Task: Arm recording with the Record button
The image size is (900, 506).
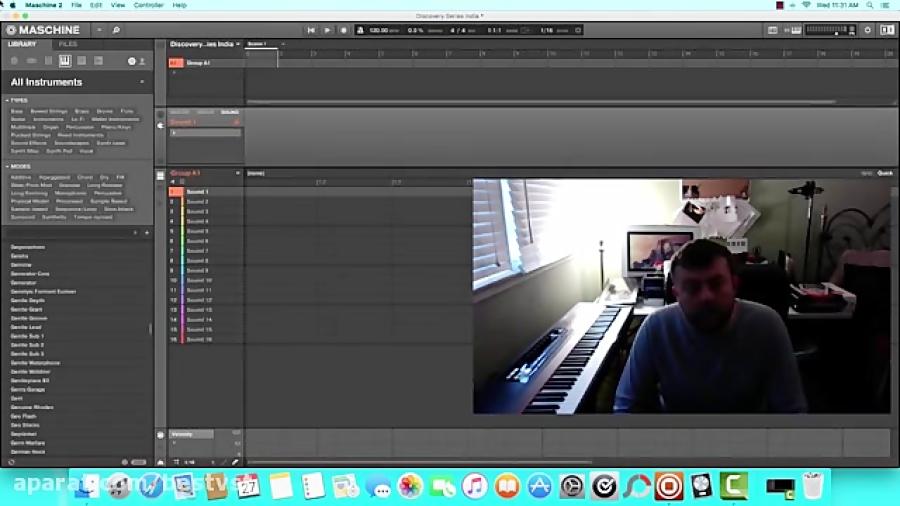Action: (343, 30)
